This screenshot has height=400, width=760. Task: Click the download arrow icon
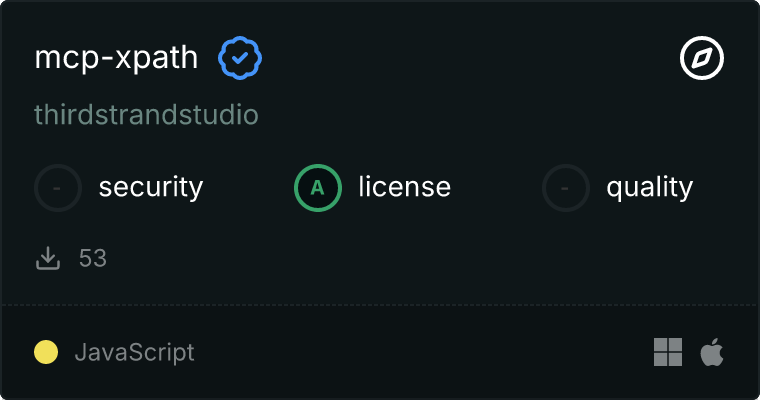[48, 258]
